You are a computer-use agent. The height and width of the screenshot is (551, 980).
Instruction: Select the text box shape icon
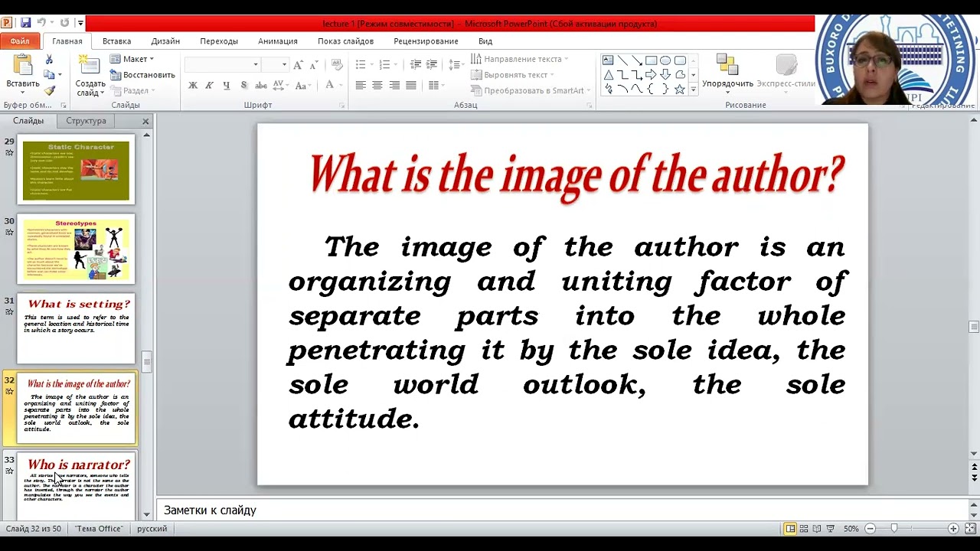(608, 60)
